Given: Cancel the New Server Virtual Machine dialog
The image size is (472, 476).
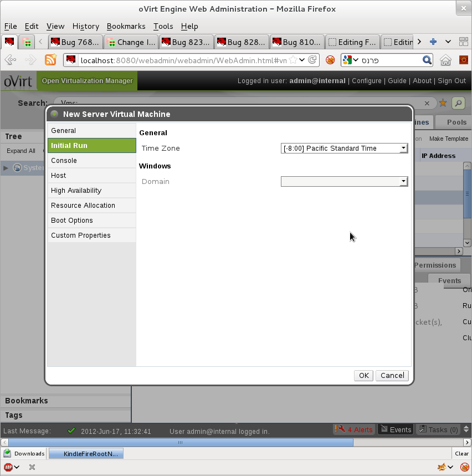Looking at the screenshot, I should (x=392, y=376).
